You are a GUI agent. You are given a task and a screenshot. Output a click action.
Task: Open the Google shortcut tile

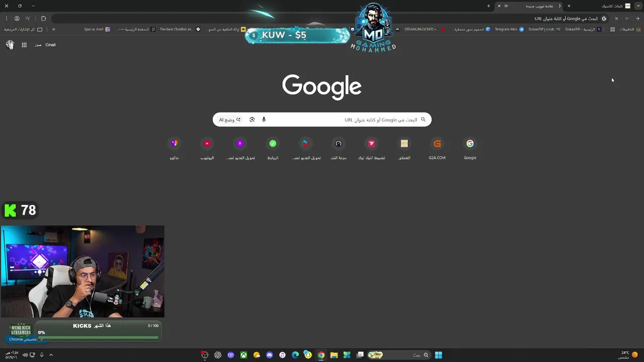pos(470,149)
